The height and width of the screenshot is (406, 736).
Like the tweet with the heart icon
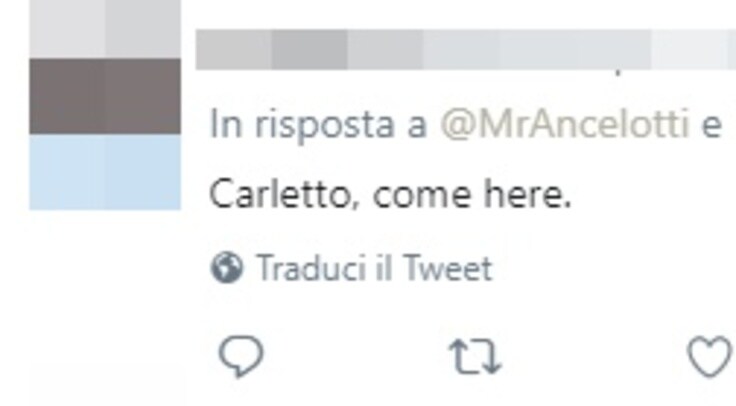click(x=710, y=357)
